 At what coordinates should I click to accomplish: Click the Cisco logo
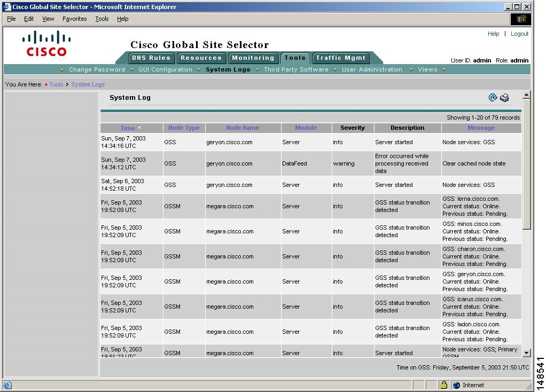point(46,44)
